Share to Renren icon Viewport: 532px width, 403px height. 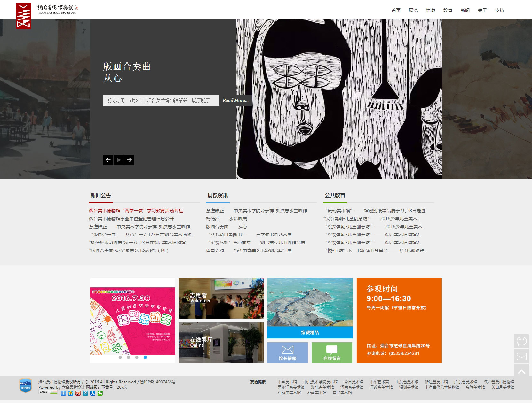tap(93, 393)
